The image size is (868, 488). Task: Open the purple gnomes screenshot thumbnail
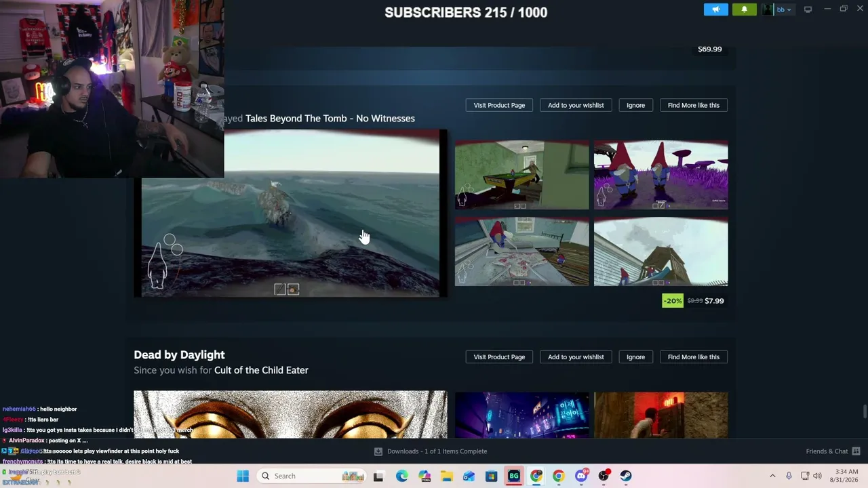click(x=660, y=175)
